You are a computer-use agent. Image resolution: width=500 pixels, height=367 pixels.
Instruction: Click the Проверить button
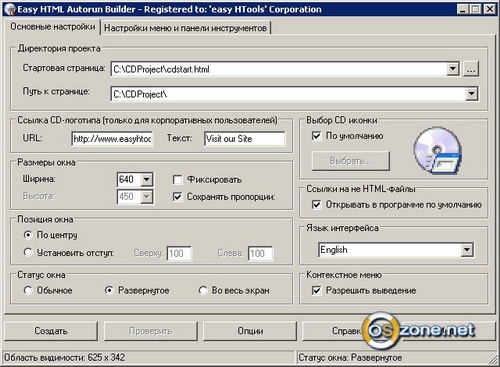tap(151, 331)
